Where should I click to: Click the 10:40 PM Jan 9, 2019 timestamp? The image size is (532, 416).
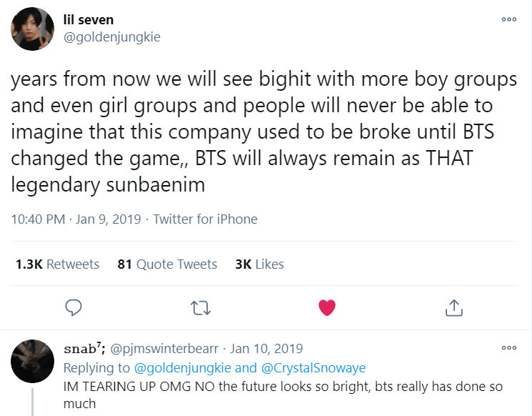coord(75,219)
